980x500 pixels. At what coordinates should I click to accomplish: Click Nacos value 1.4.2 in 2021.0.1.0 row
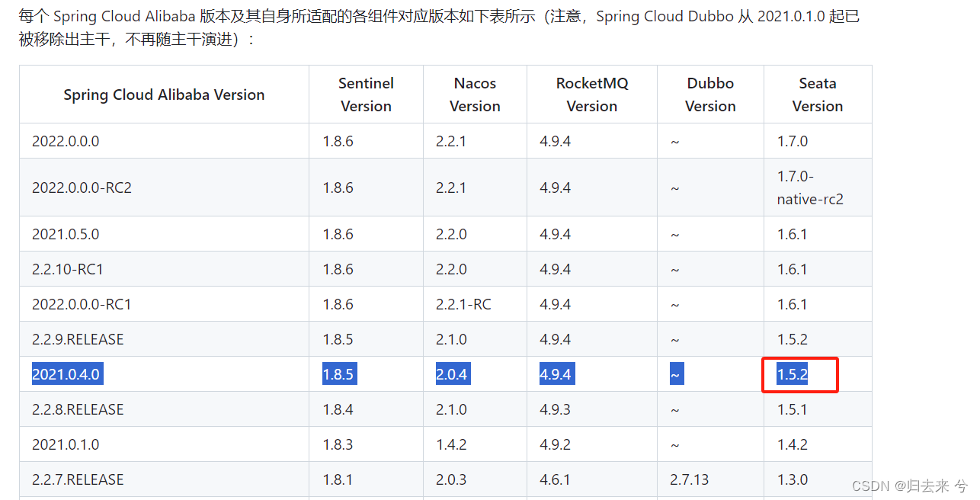451,444
